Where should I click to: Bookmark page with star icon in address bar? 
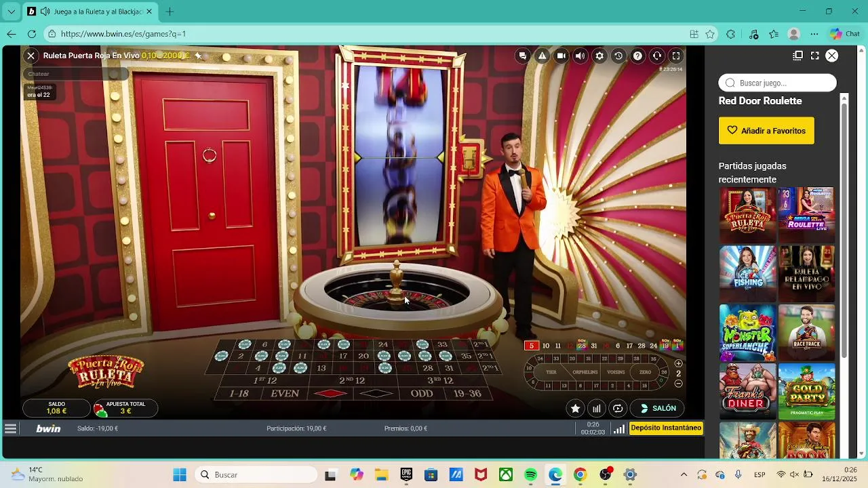pyautogui.click(x=710, y=34)
